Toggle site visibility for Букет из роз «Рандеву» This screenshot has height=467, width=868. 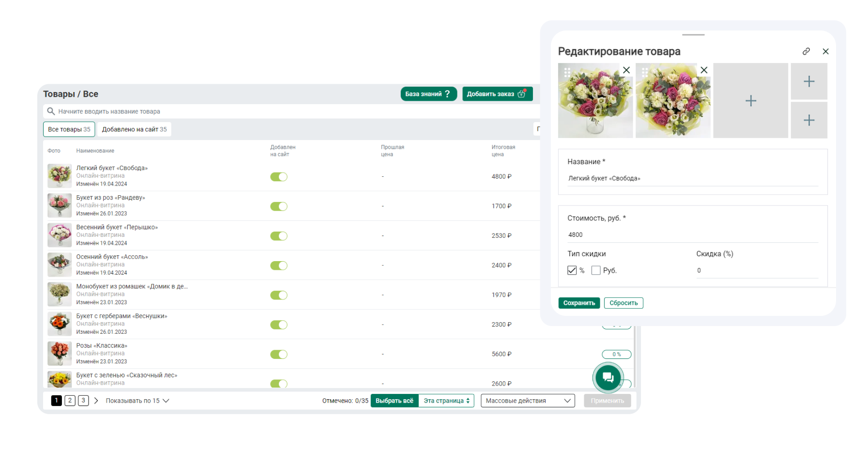(279, 206)
